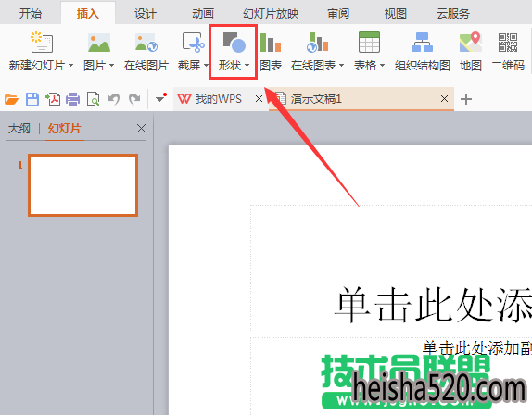Redo the last action
Image resolution: width=532 pixels, height=415 pixels.
pyautogui.click(x=134, y=99)
